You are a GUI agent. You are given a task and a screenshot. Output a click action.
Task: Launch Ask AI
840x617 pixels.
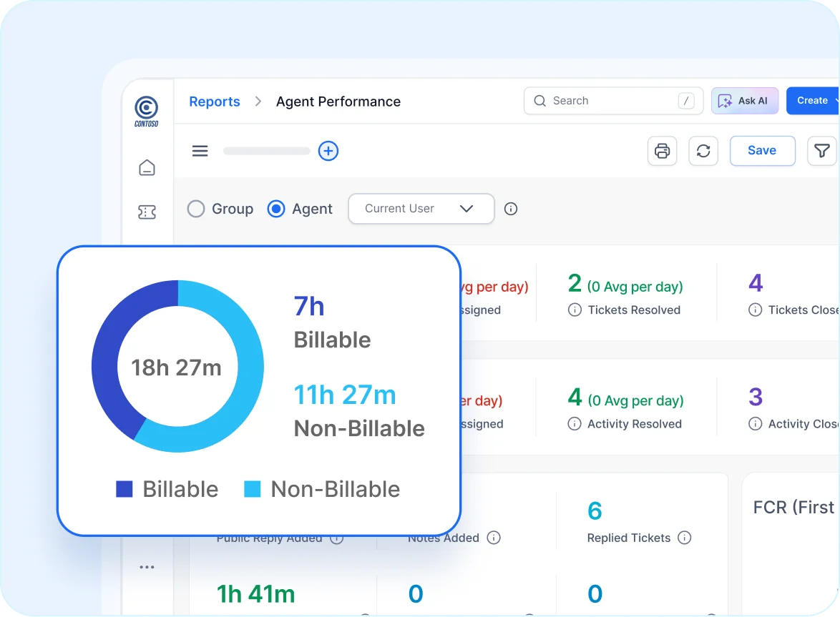pyautogui.click(x=744, y=101)
